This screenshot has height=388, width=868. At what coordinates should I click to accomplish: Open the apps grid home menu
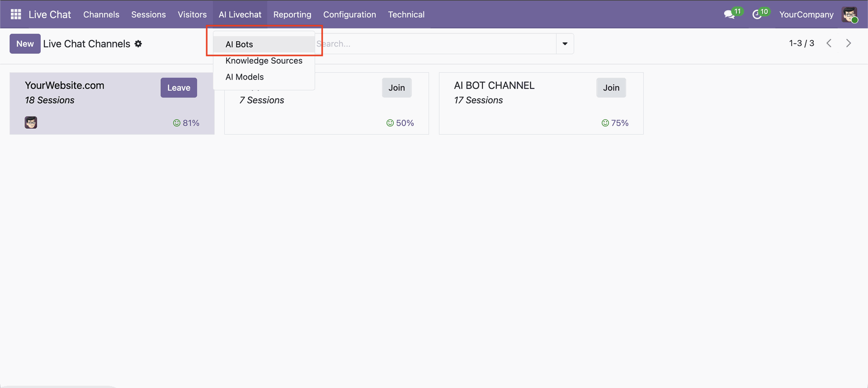[x=16, y=14]
